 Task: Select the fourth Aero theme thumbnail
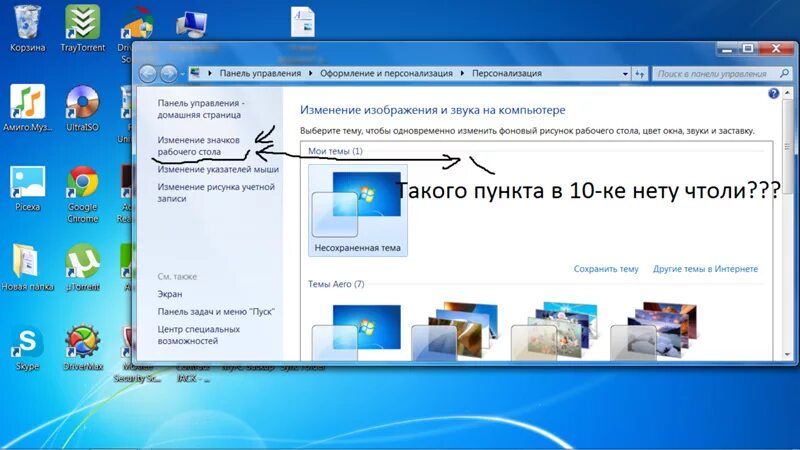coord(655,331)
